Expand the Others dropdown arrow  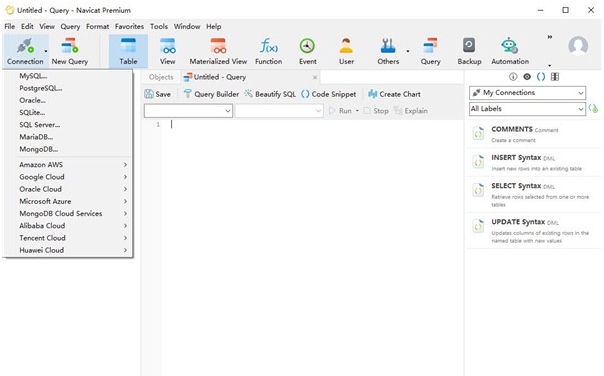click(408, 51)
